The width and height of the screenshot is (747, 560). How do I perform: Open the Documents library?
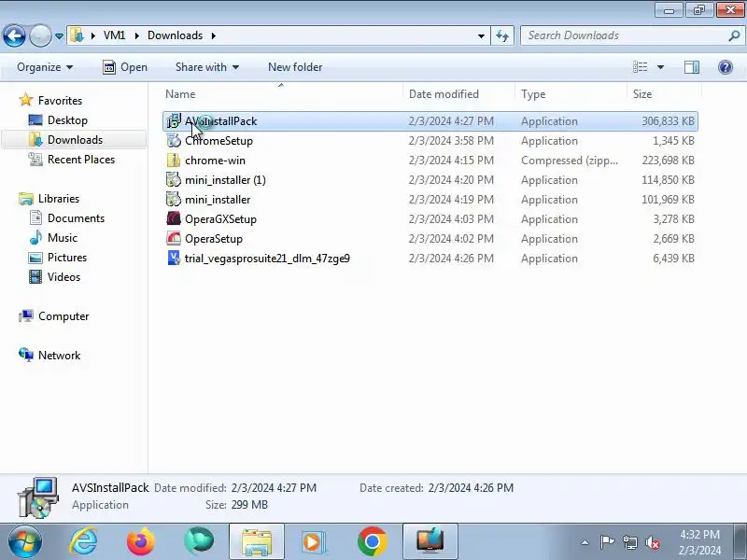76,218
